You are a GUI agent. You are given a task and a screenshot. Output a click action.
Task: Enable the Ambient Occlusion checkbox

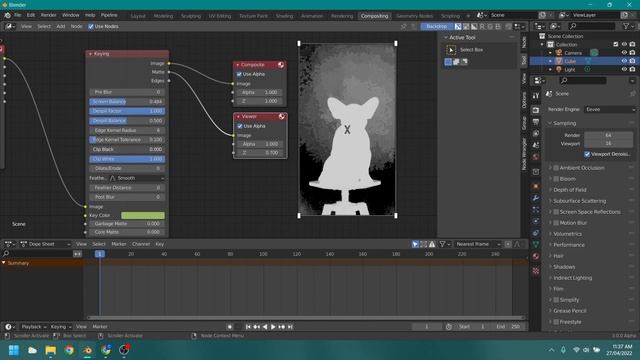point(556,168)
